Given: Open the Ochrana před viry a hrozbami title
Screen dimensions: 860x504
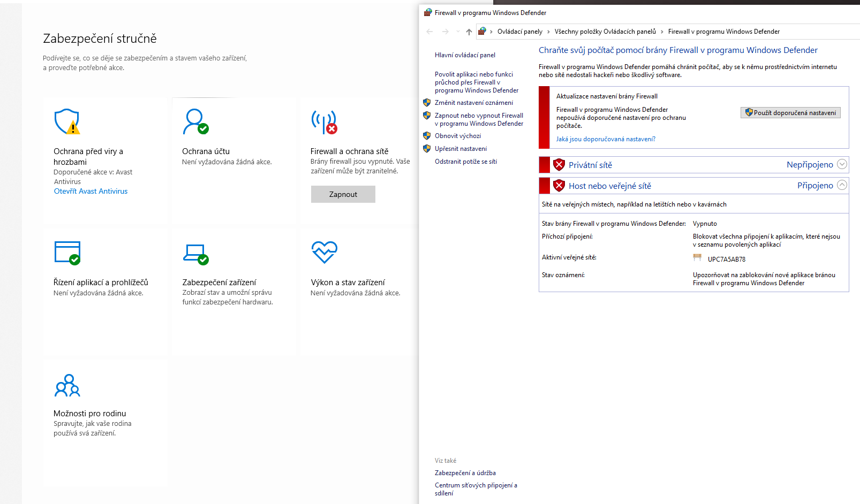Looking at the screenshot, I should pyautogui.click(x=88, y=156).
